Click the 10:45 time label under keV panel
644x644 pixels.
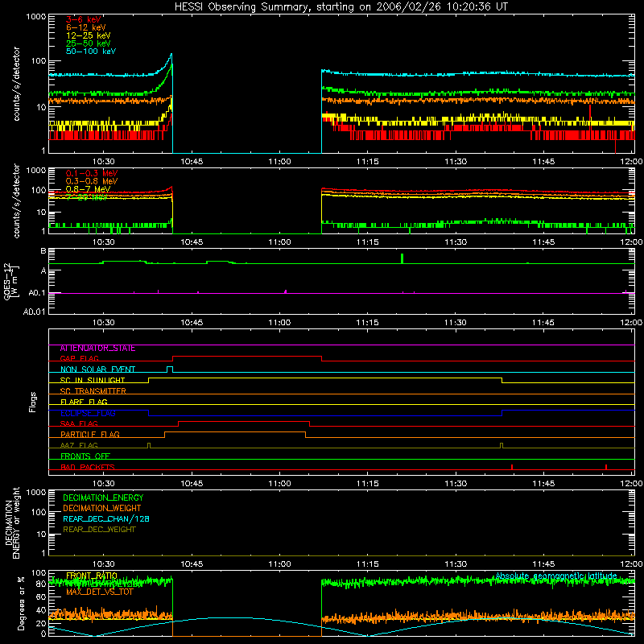[192, 162]
